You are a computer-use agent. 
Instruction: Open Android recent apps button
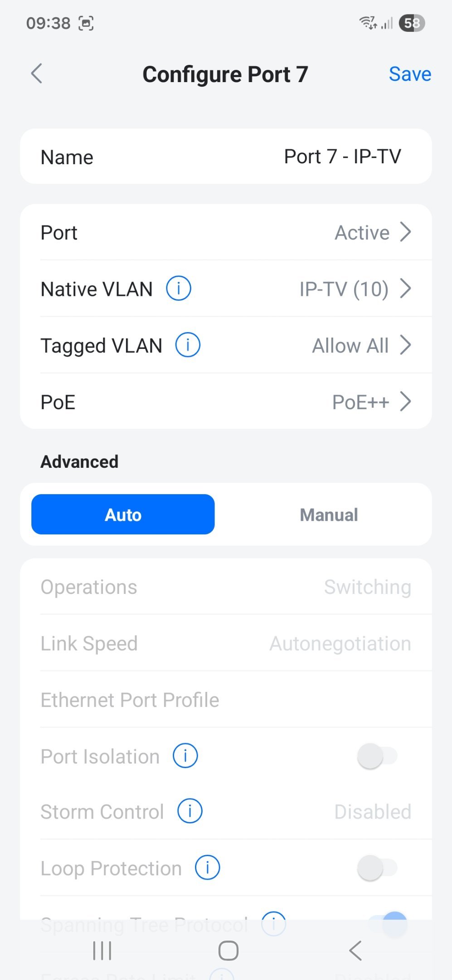pyautogui.click(x=102, y=951)
